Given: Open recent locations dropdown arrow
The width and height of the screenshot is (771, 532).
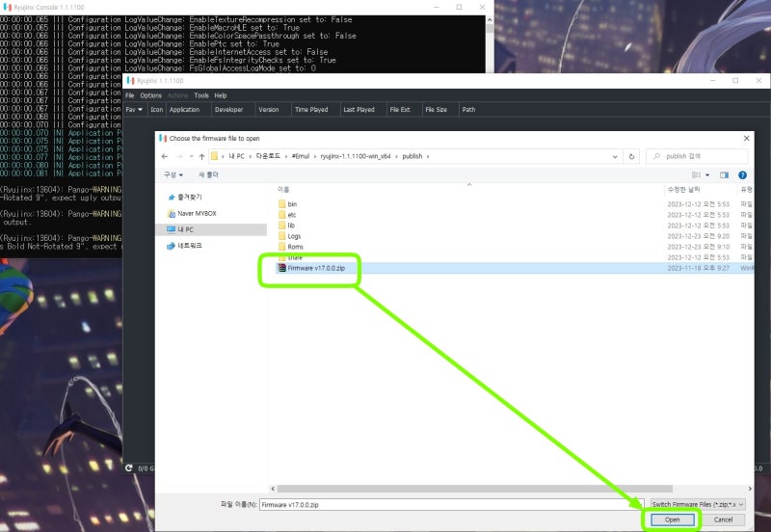Looking at the screenshot, I should click(x=191, y=156).
